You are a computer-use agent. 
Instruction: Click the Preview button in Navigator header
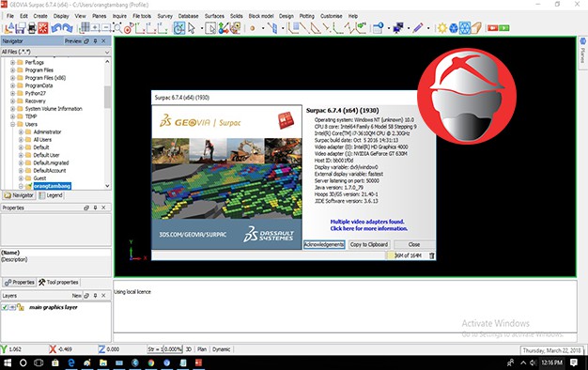click(72, 41)
